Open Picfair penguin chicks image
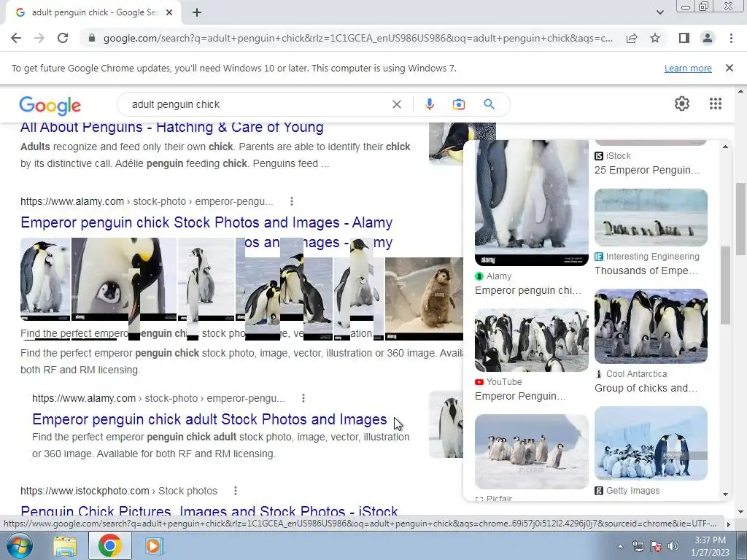This screenshot has width=747, height=560. point(531,451)
